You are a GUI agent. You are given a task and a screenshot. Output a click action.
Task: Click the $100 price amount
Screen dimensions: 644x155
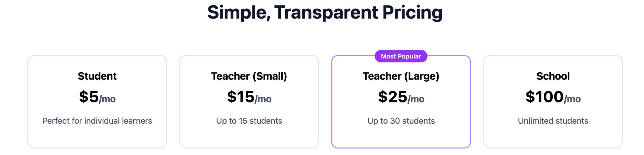pyautogui.click(x=544, y=97)
